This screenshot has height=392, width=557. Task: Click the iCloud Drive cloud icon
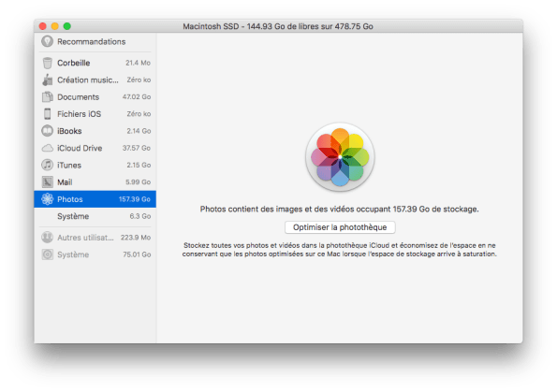point(47,148)
